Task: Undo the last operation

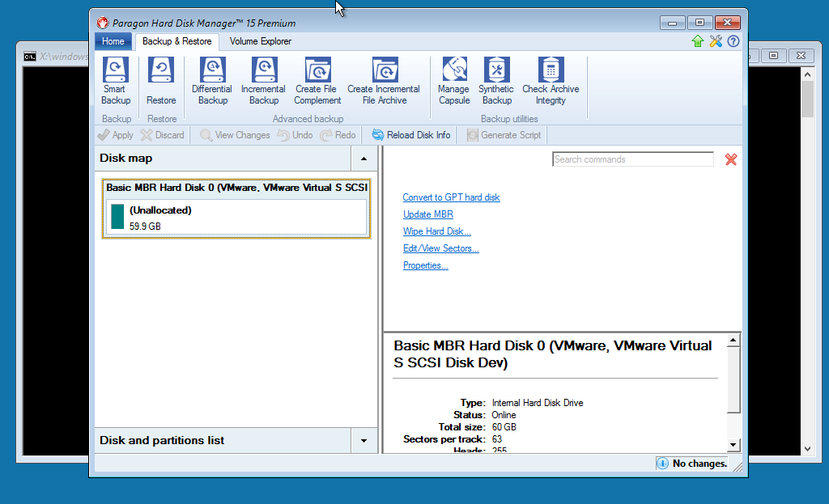Action: (x=295, y=135)
